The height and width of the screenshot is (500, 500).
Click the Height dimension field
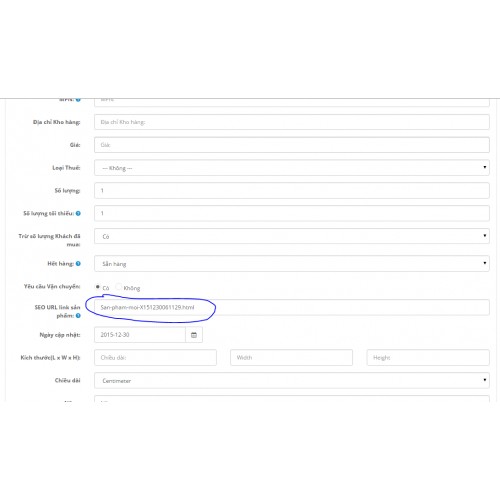[428, 358]
